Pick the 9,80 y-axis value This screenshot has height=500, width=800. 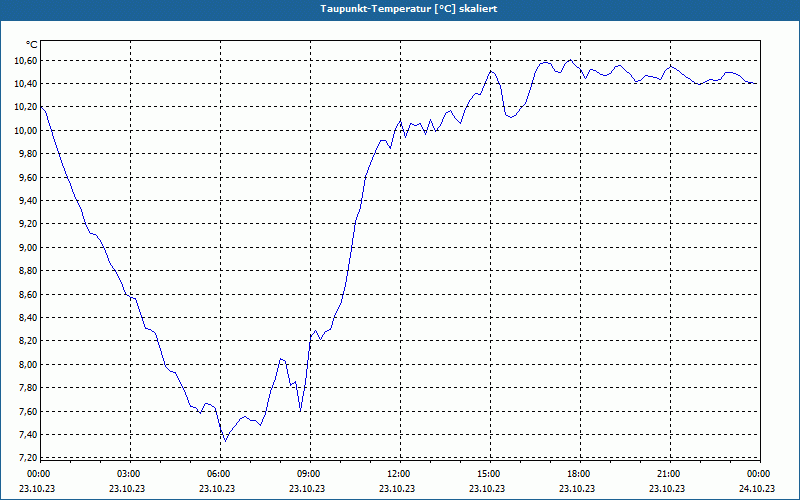pos(28,154)
